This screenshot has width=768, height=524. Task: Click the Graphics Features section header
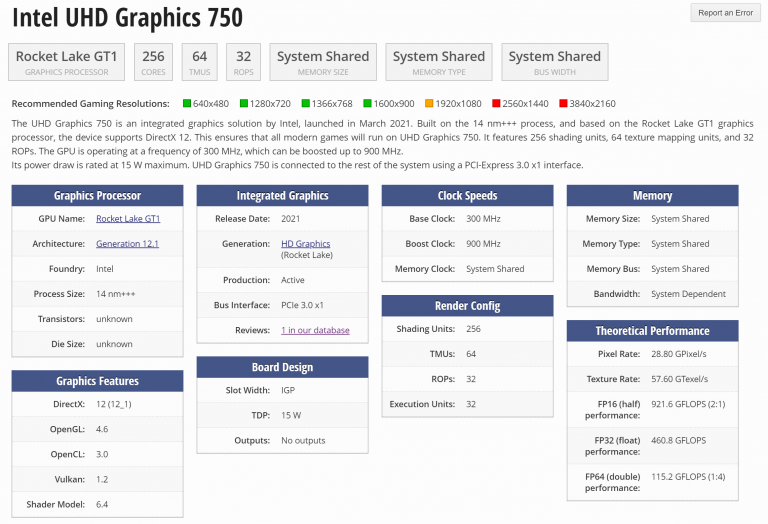pos(97,381)
